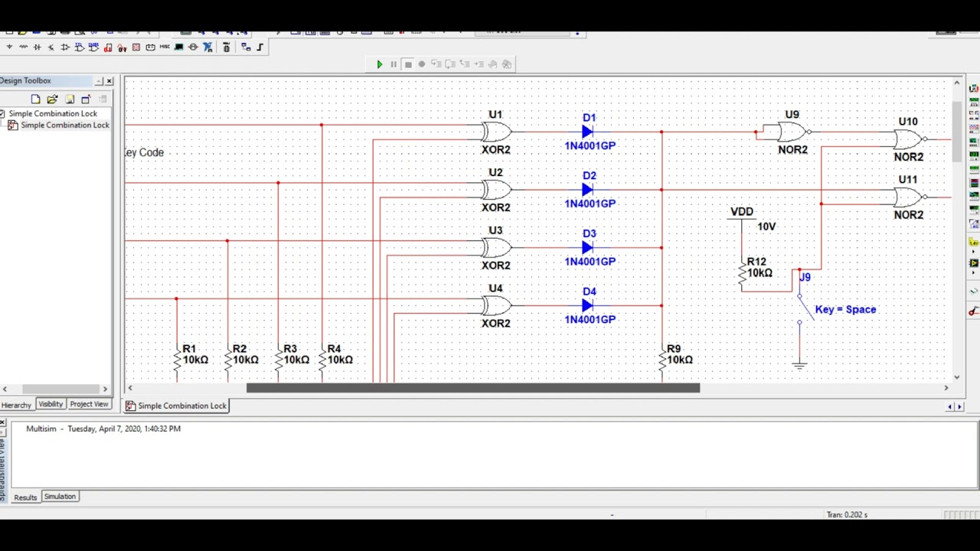Select the Simple Combination Lock child sheet

(64, 125)
